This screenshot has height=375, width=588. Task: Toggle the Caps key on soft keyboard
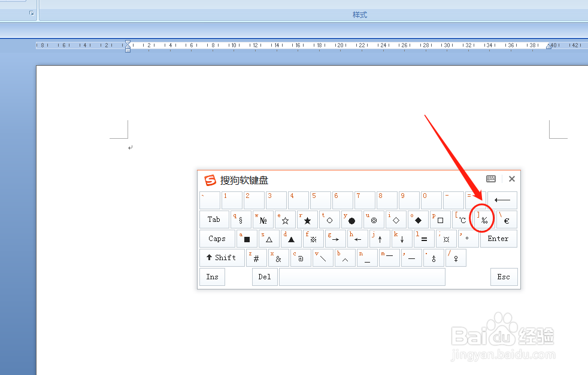(x=217, y=239)
